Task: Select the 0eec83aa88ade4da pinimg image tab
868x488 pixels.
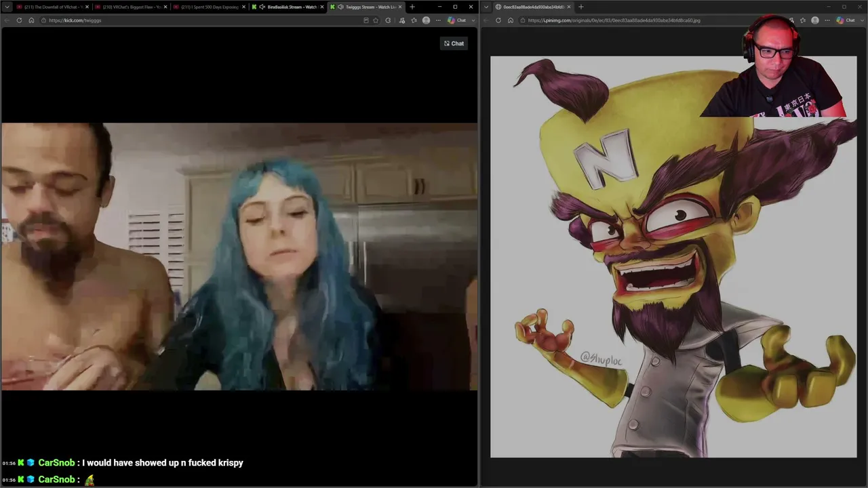Action: pyautogui.click(x=533, y=7)
